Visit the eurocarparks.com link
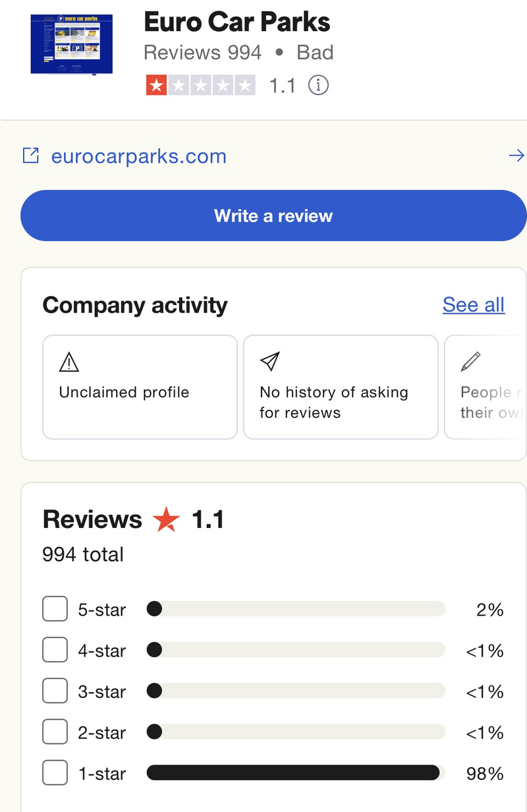This screenshot has width=527, height=812. pyautogui.click(x=138, y=156)
